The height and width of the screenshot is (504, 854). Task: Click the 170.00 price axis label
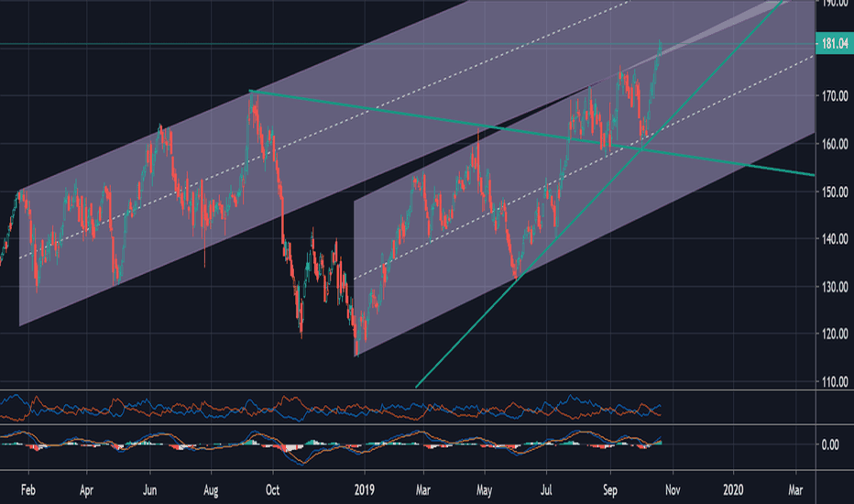click(x=835, y=96)
